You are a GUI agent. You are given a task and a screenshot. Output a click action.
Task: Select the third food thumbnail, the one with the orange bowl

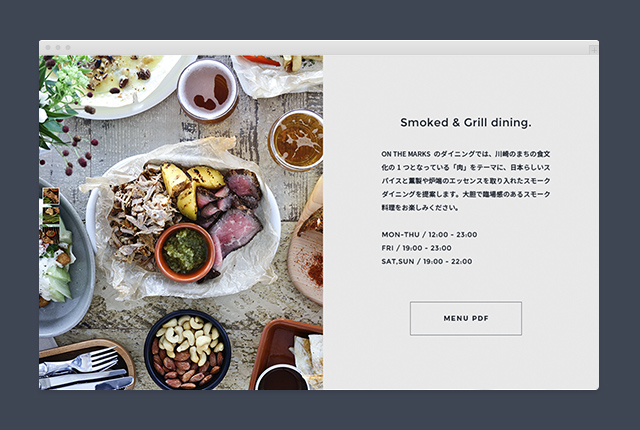[x=51, y=235]
